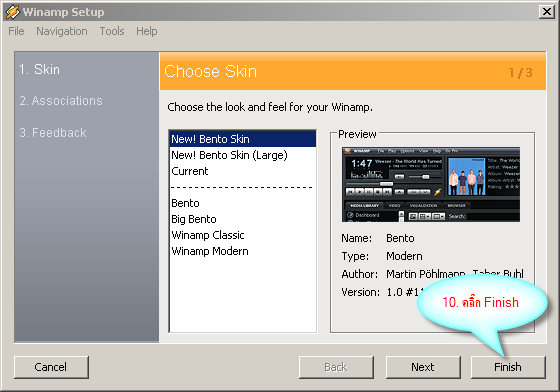
Task: Close the Winamp Setup window
Action: coord(546,12)
